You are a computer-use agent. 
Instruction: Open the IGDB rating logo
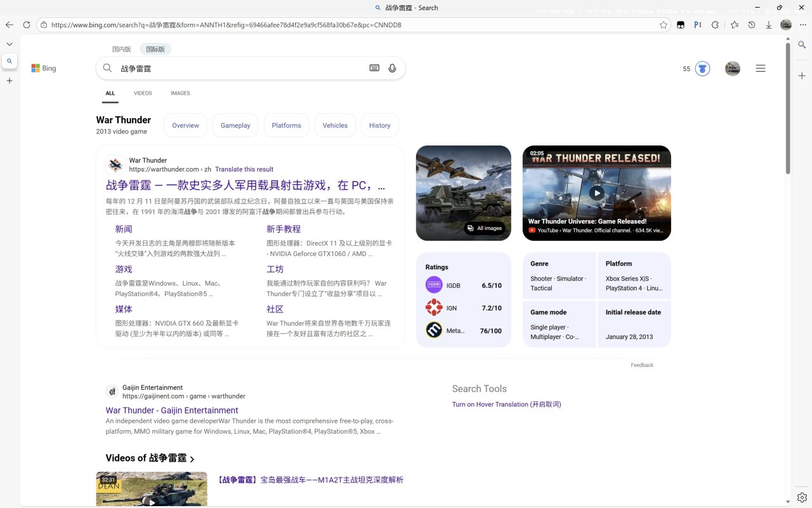434,285
